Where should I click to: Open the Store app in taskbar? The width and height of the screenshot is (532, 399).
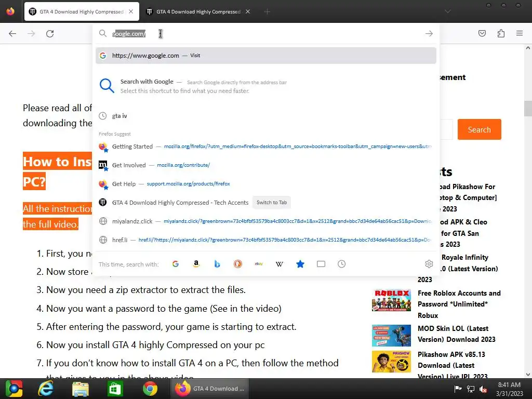pyautogui.click(x=115, y=389)
